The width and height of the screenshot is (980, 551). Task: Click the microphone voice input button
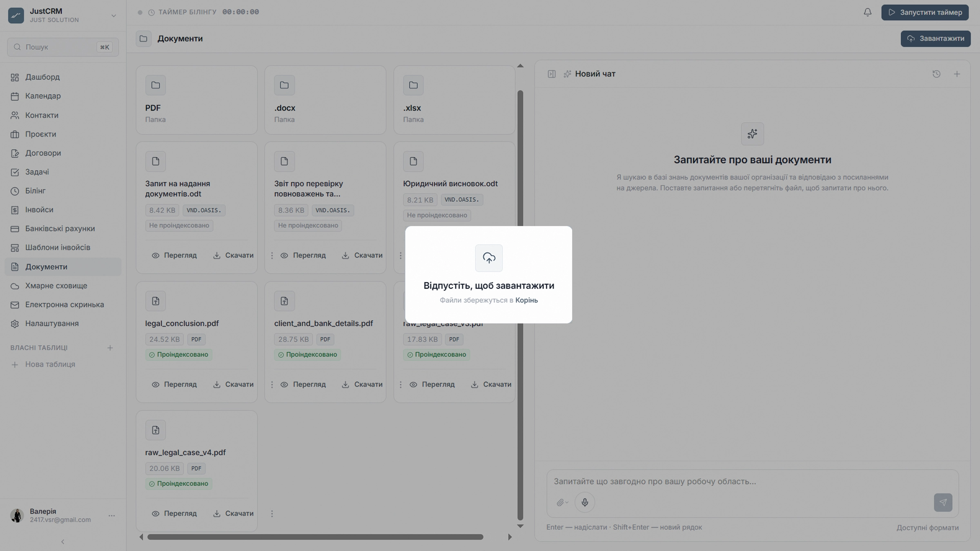pos(584,502)
